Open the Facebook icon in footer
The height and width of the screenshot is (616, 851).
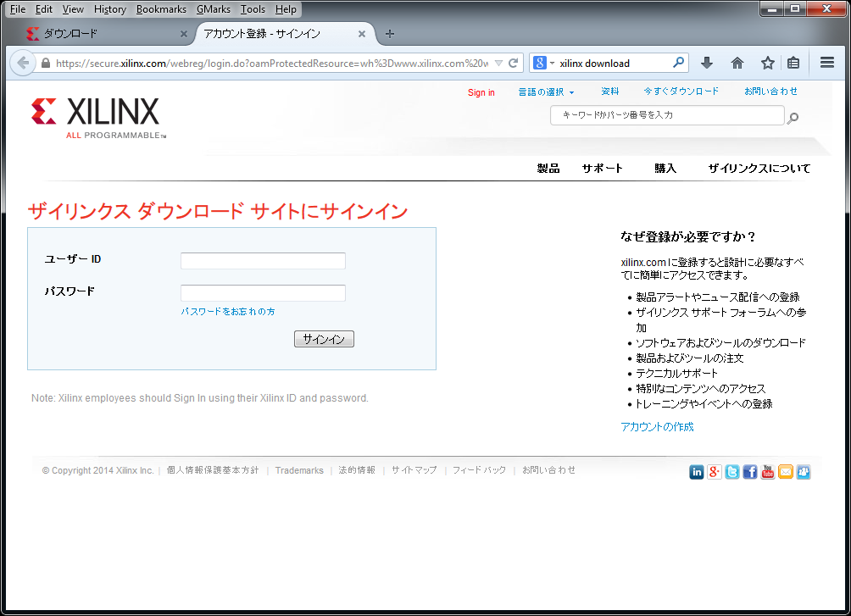click(x=750, y=472)
